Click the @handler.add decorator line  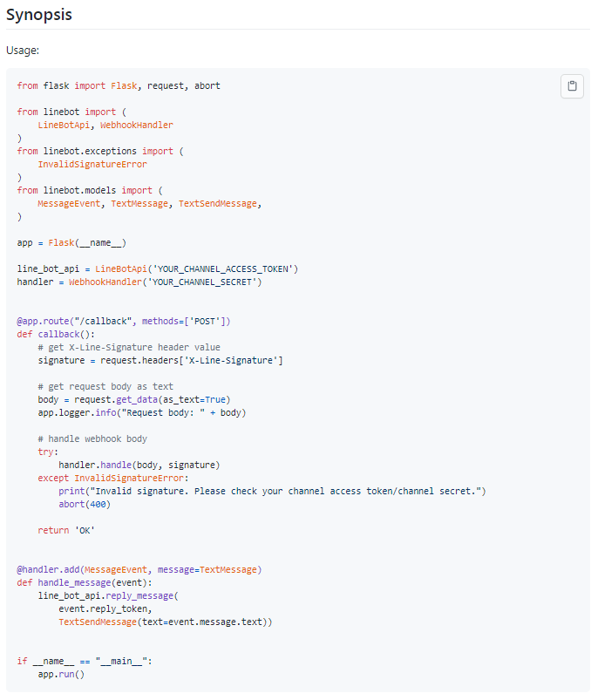click(139, 569)
